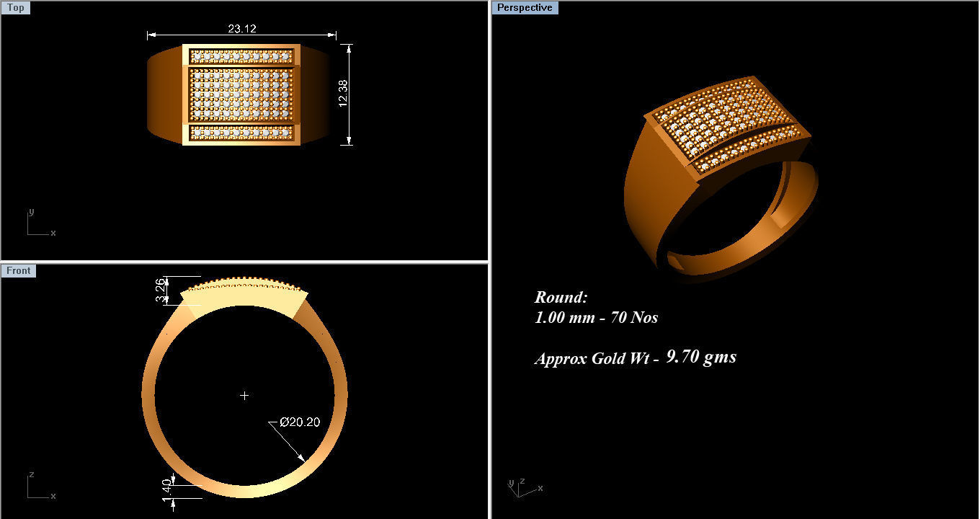Viewport: 980px width, 519px height.
Task: Select the Perspective viewport title tab
Action: coord(525,8)
